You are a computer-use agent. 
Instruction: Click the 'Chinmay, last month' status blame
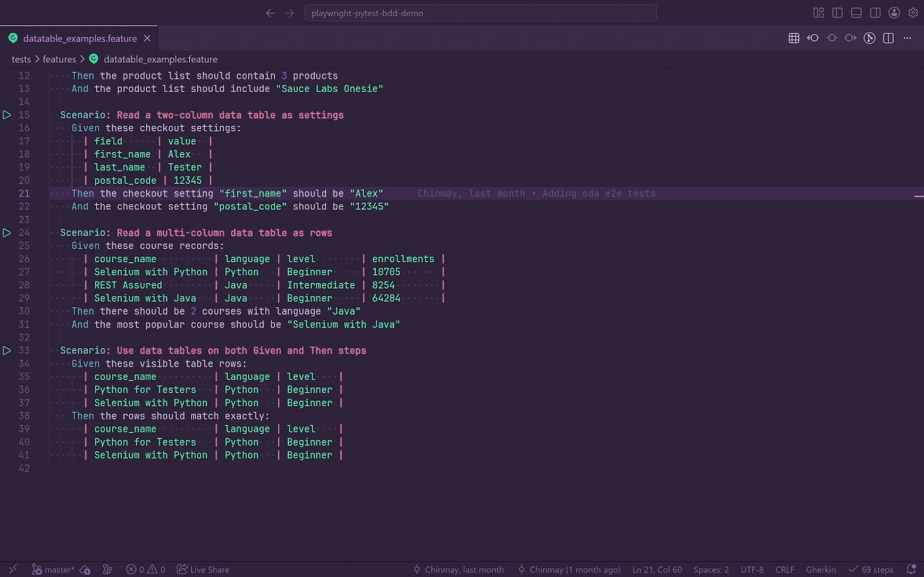coord(458,569)
